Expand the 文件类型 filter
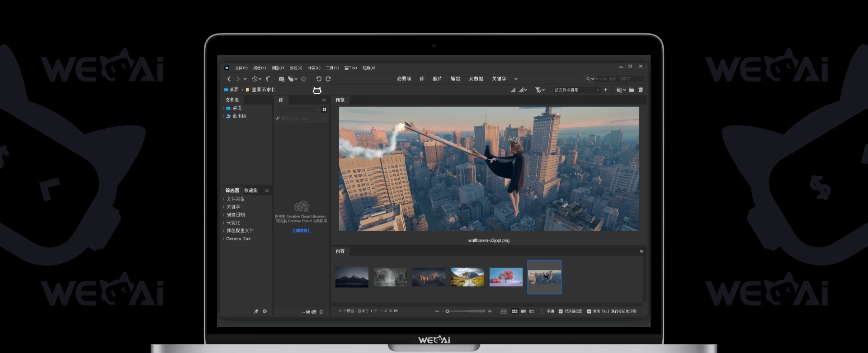The image size is (868, 353). [x=223, y=199]
